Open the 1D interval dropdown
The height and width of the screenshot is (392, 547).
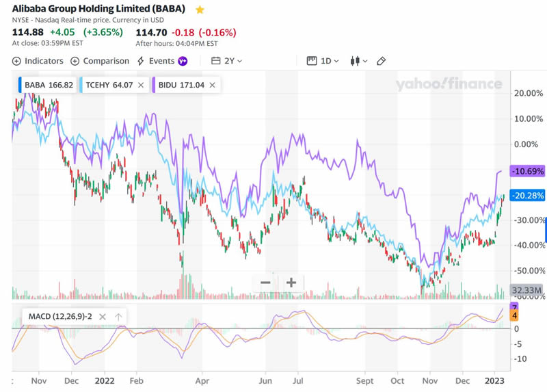(323, 61)
